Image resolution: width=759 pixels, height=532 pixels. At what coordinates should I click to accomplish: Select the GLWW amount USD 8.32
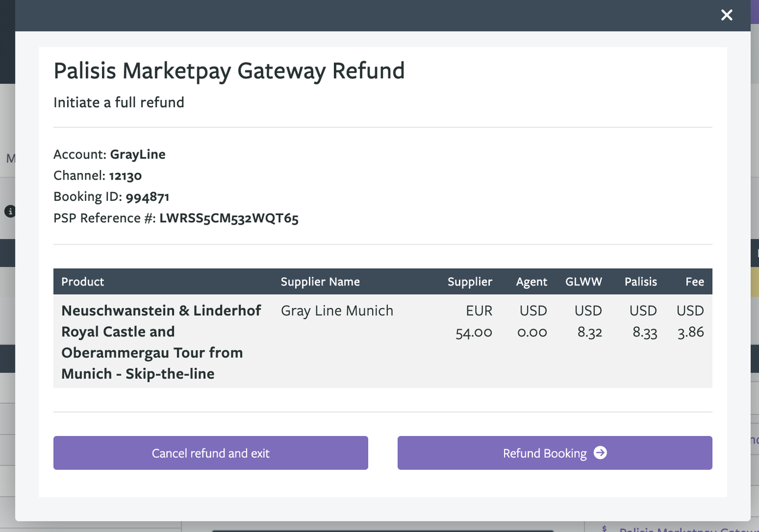point(588,322)
